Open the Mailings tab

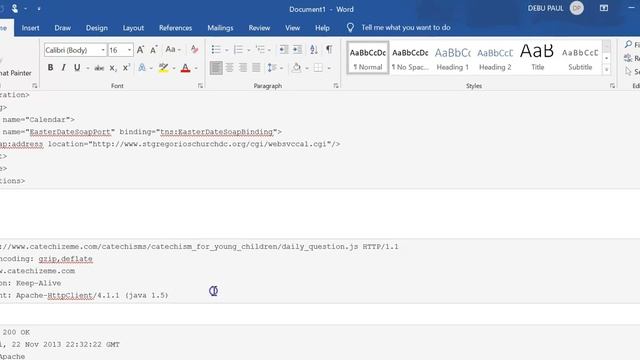220,28
